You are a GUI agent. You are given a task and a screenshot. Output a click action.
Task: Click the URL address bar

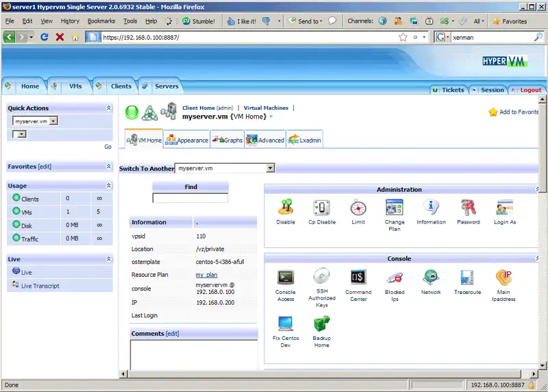point(250,37)
